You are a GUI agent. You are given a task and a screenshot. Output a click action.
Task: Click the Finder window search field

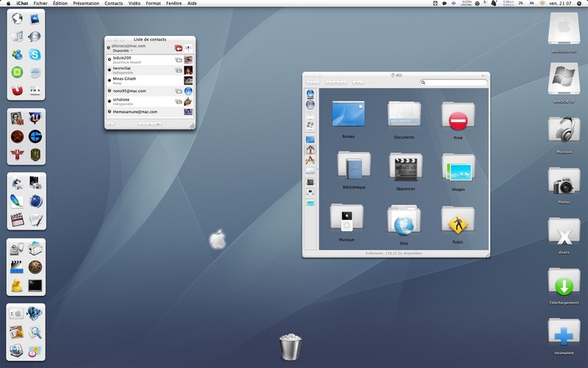coord(453,82)
